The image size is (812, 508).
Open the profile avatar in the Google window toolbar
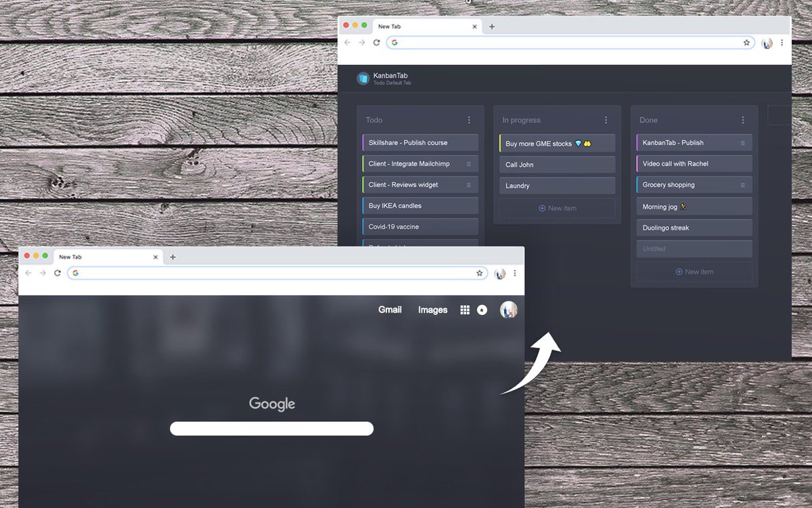coord(500,274)
